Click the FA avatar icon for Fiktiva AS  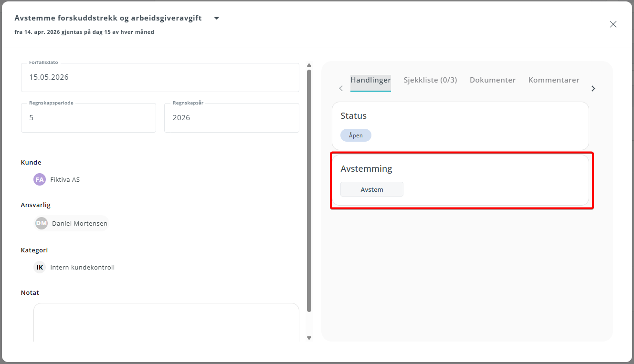point(40,179)
